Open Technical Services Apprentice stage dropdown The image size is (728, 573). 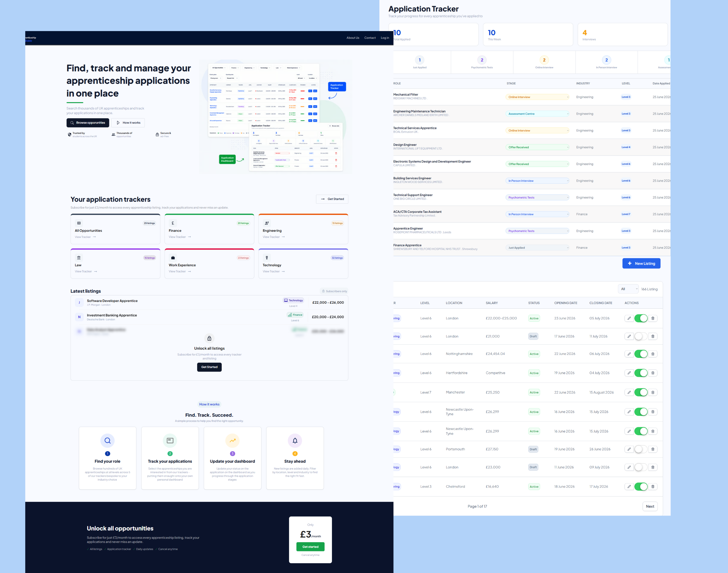(537, 131)
